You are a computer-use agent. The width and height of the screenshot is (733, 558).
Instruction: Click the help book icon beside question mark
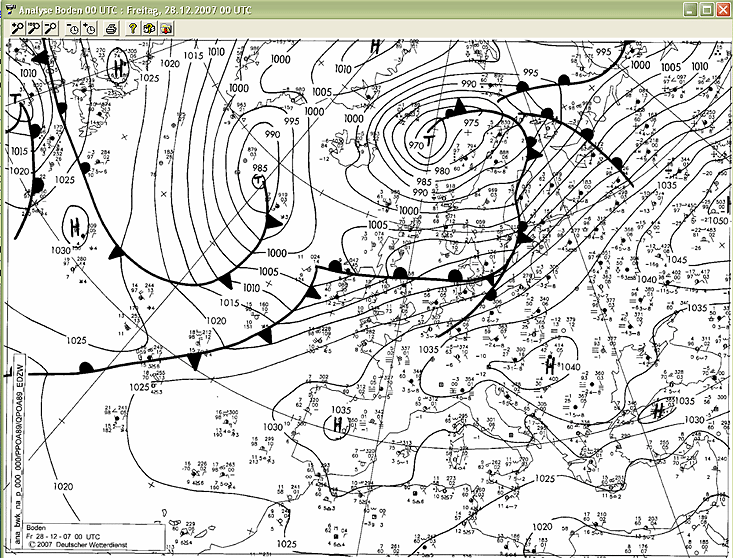149,28
